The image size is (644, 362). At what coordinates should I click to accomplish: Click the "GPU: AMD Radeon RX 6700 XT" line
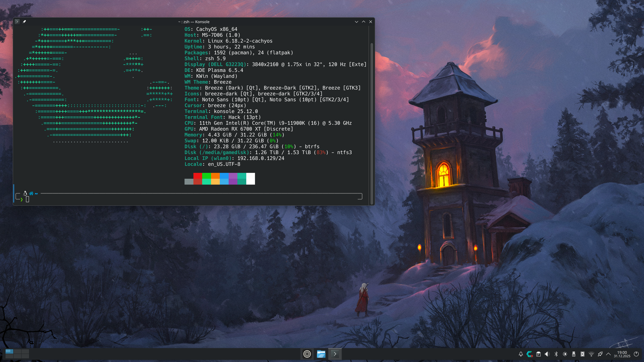[239, 129]
